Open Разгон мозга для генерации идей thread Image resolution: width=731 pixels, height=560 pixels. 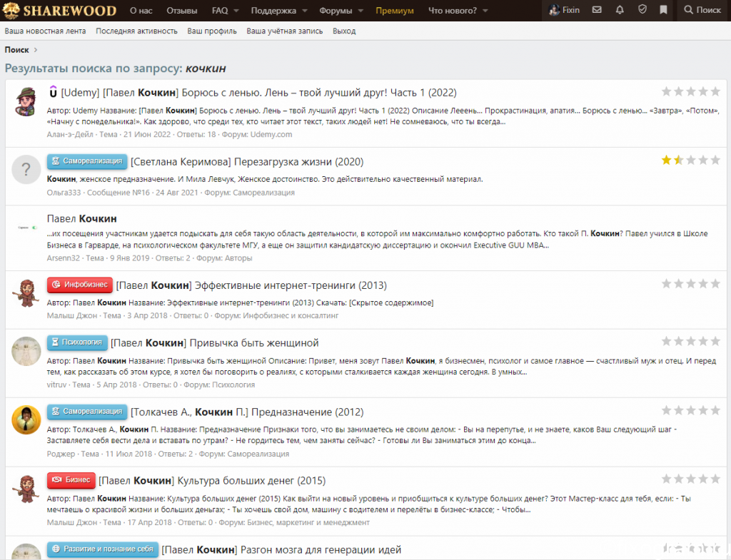pos(281,550)
